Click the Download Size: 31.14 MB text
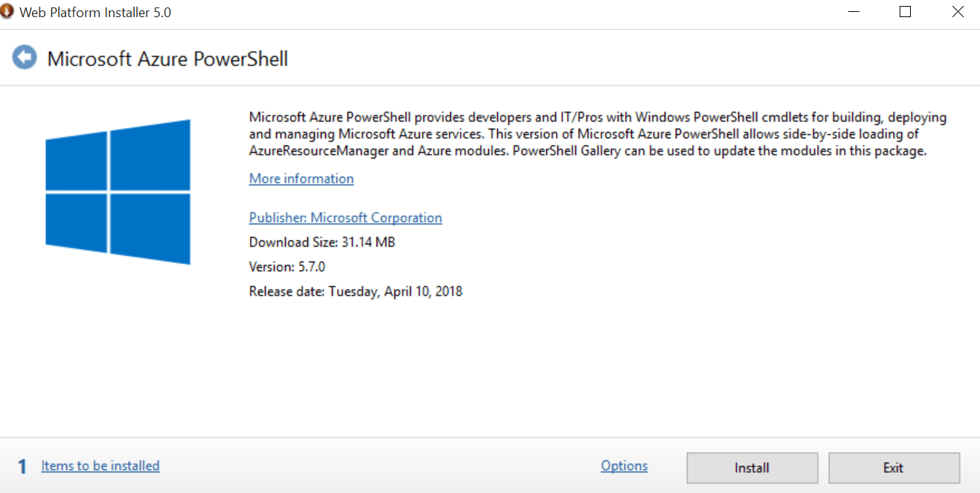 pyautogui.click(x=321, y=242)
